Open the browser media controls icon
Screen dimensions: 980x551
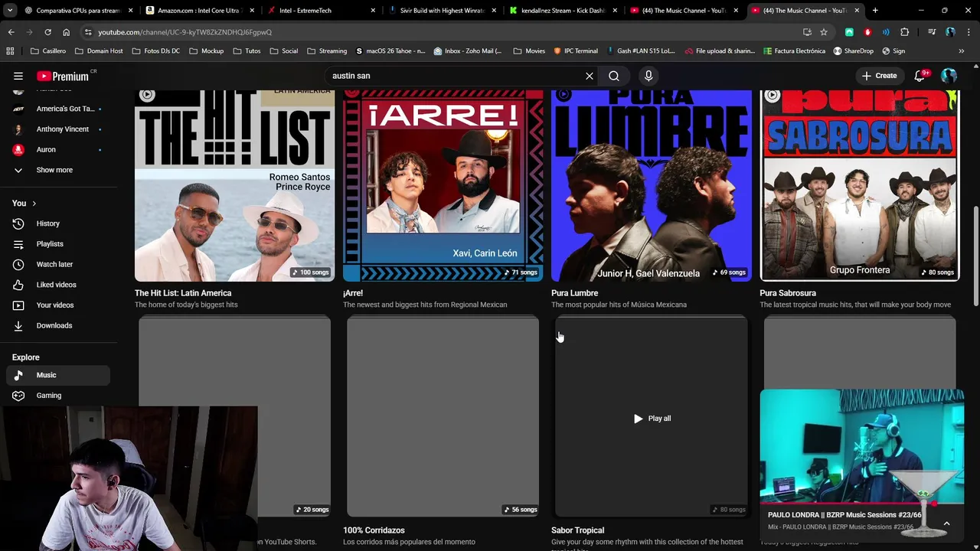tap(932, 32)
